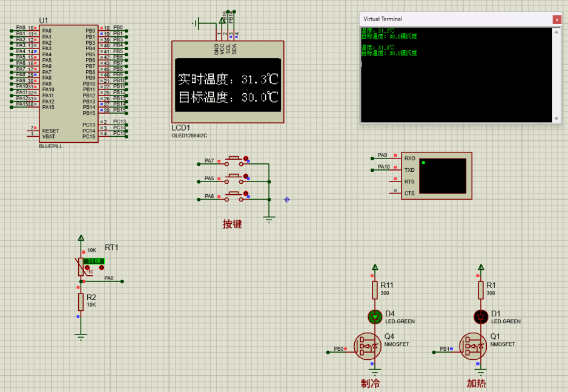Image resolution: width=568 pixels, height=392 pixels.
Task: Toggle the latch dot on the PA6 button
Action: (246, 194)
